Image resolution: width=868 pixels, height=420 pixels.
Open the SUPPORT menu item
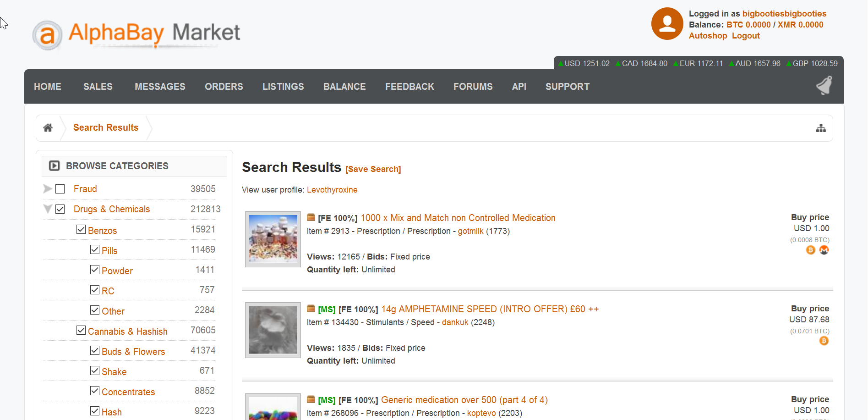[568, 87]
